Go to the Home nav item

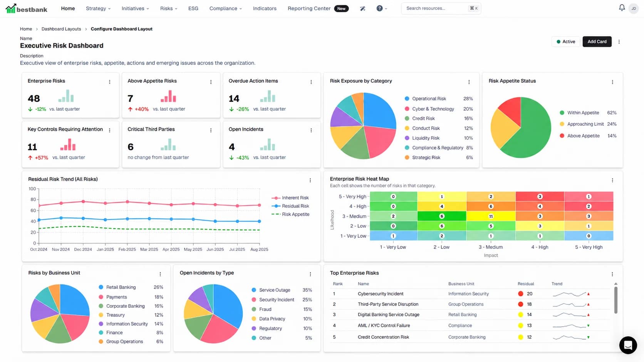68,8
